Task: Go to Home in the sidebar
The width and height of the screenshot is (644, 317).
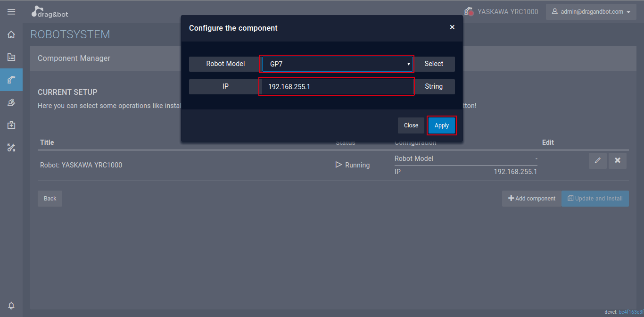Action: click(11, 34)
